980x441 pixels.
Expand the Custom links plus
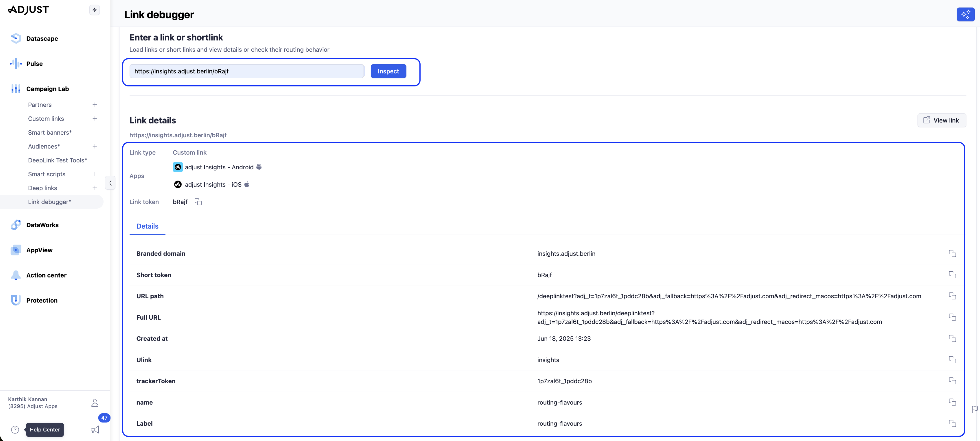coord(95,118)
